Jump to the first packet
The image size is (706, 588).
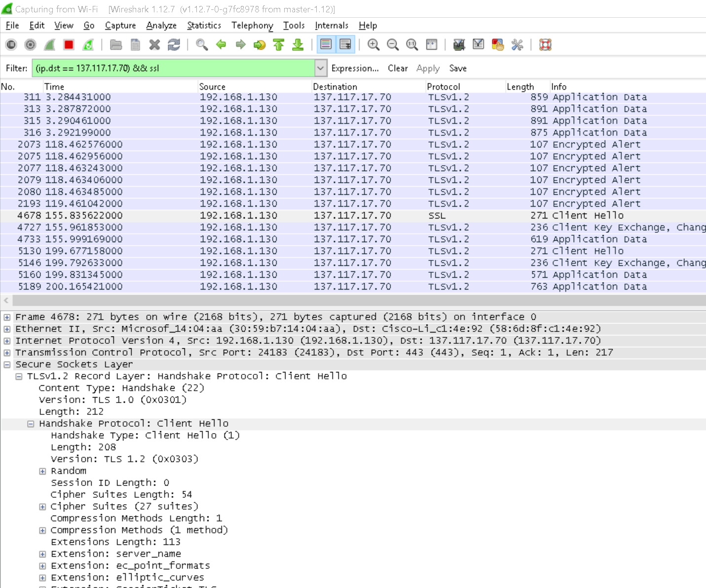tap(279, 44)
